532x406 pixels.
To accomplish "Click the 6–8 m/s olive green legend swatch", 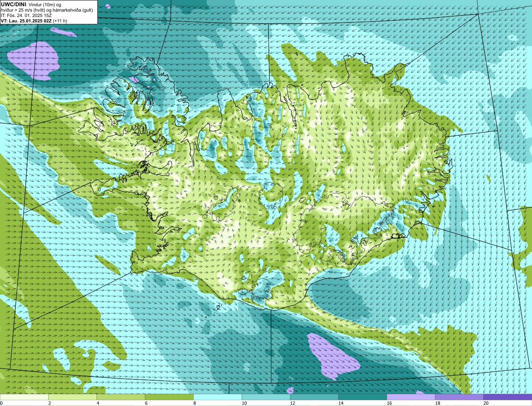I will [169, 397].
